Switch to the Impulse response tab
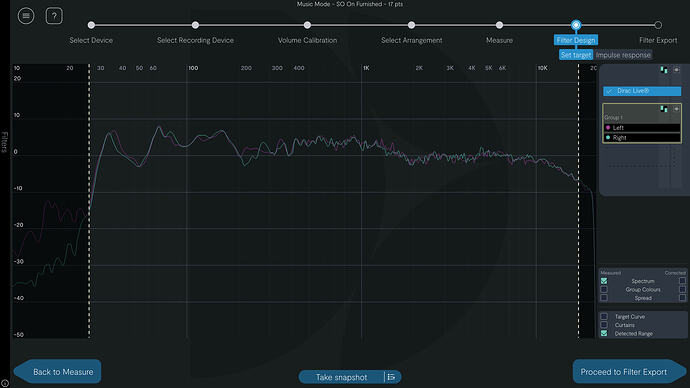Screen dimensions: 690x388 [x=623, y=55]
